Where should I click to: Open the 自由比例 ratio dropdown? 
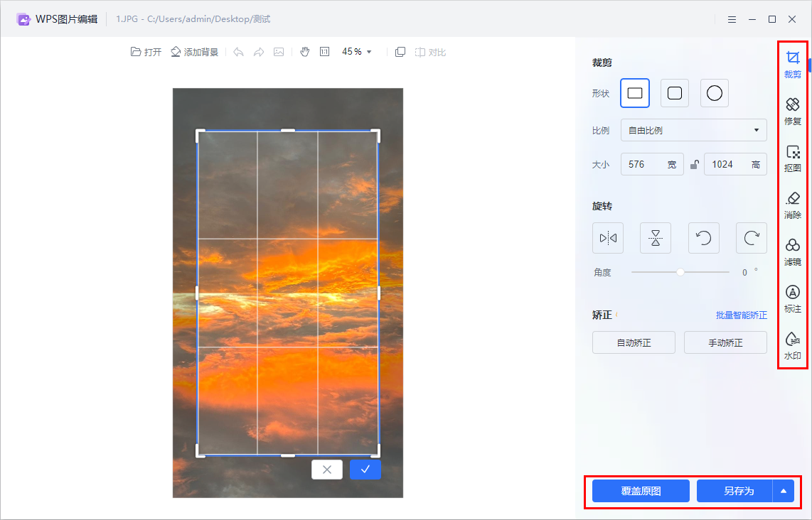click(x=693, y=130)
